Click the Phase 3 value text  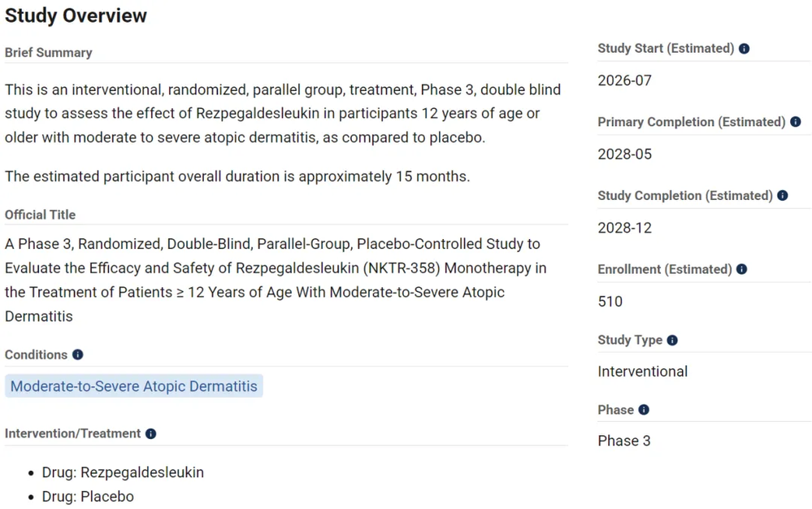tap(624, 441)
